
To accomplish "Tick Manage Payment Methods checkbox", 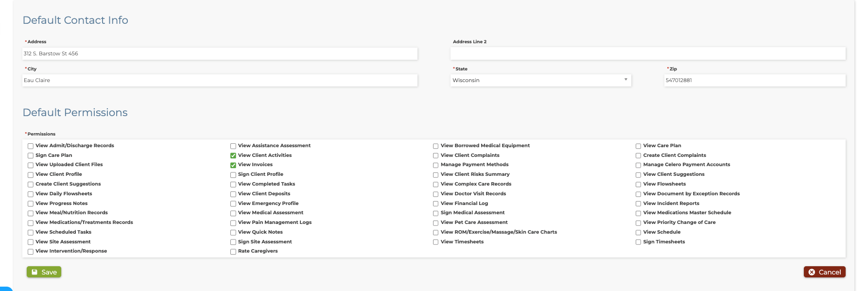I will [436, 165].
